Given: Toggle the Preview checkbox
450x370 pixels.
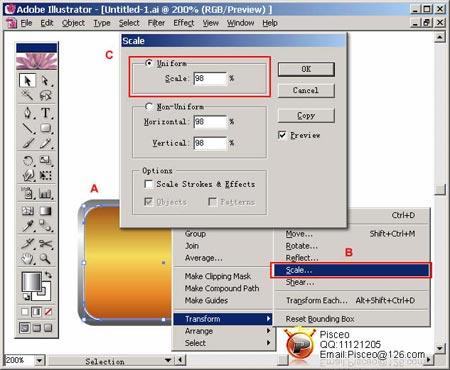Looking at the screenshot, I should coord(282,135).
